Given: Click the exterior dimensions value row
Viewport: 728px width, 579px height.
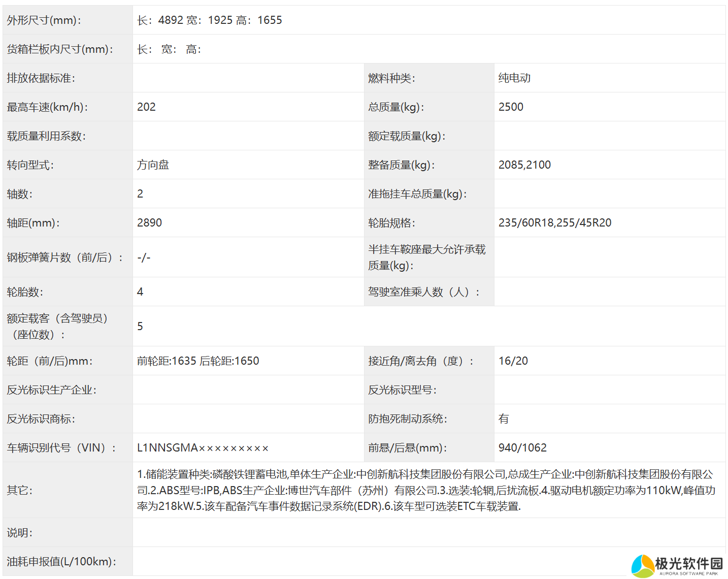Looking at the screenshot, I should click(x=209, y=20).
